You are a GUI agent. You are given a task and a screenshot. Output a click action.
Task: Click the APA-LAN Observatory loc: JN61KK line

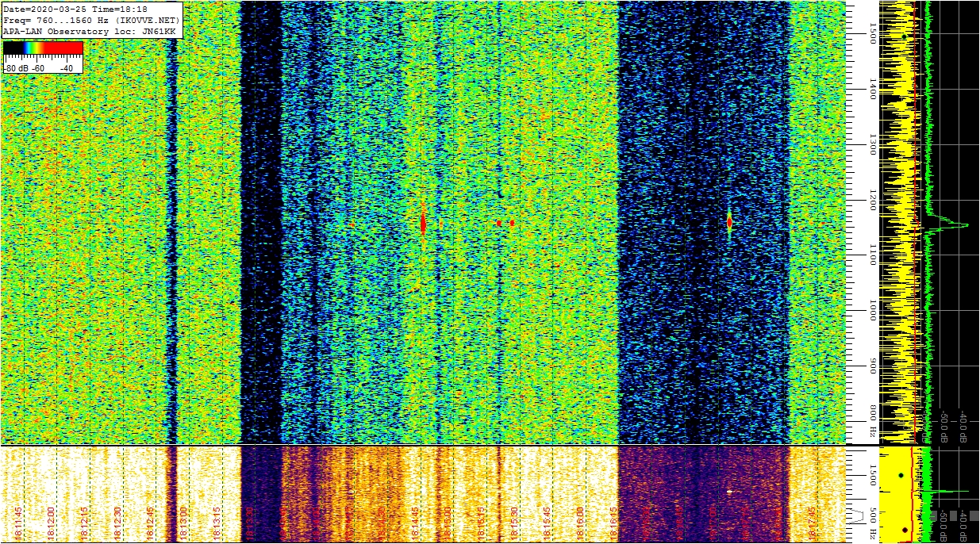(x=89, y=31)
